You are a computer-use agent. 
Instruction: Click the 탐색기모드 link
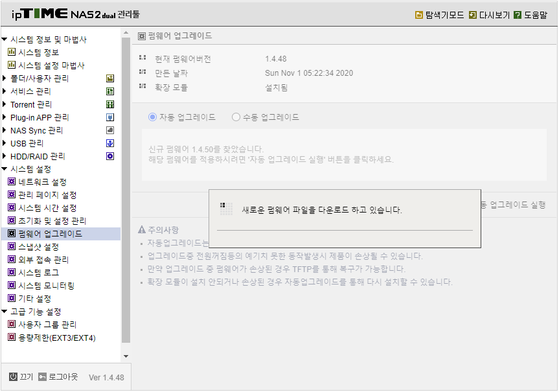[444, 15]
